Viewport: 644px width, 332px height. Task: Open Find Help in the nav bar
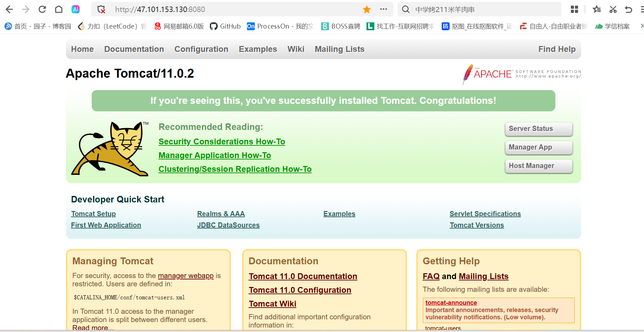coord(557,49)
